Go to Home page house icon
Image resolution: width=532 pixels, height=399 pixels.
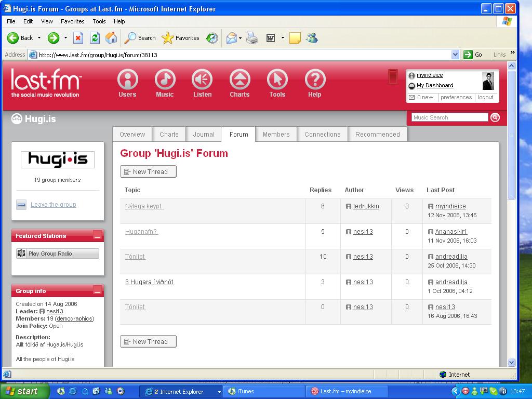[x=111, y=37]
